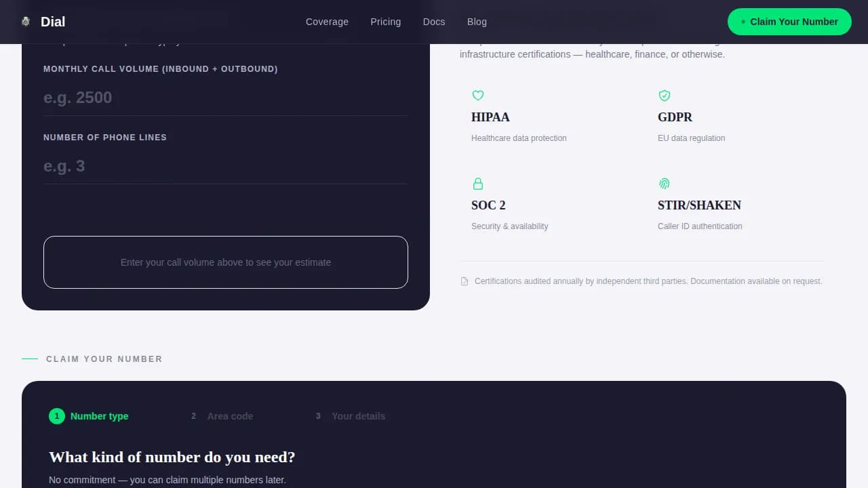Image resolution: width=868 pixels, height=488 pixels.
Task: Click 'EU data regulation' text
Action: [x=691, y=138]
